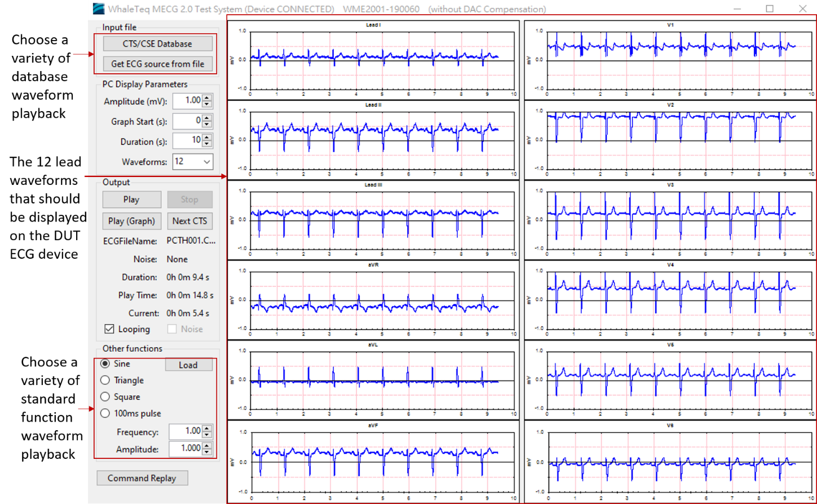Click the PC display Duration (s) field

187,142
